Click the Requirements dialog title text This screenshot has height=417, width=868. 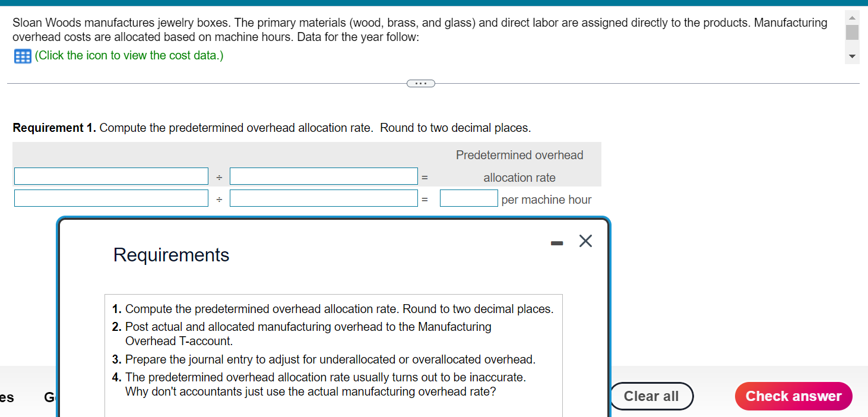click(171, 255)
